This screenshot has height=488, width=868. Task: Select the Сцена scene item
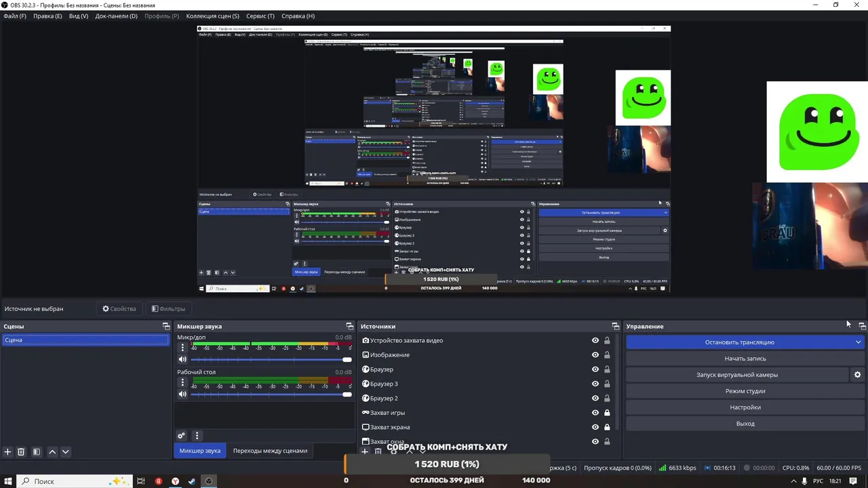85,340
